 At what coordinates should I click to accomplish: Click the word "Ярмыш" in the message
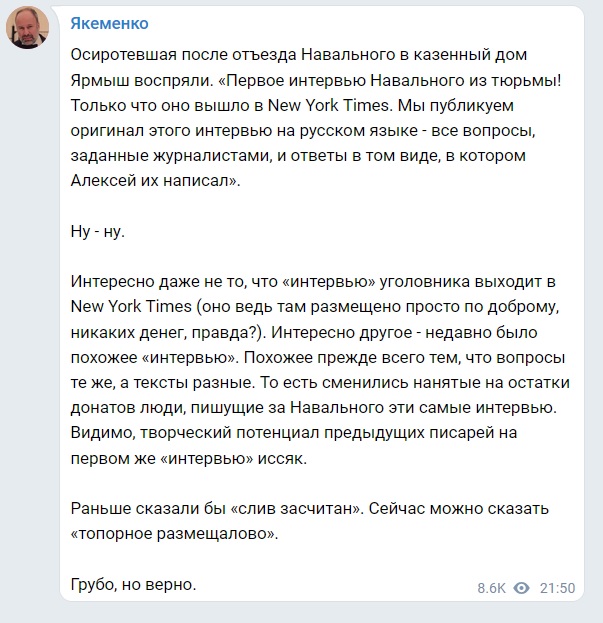tap(100, 81)
